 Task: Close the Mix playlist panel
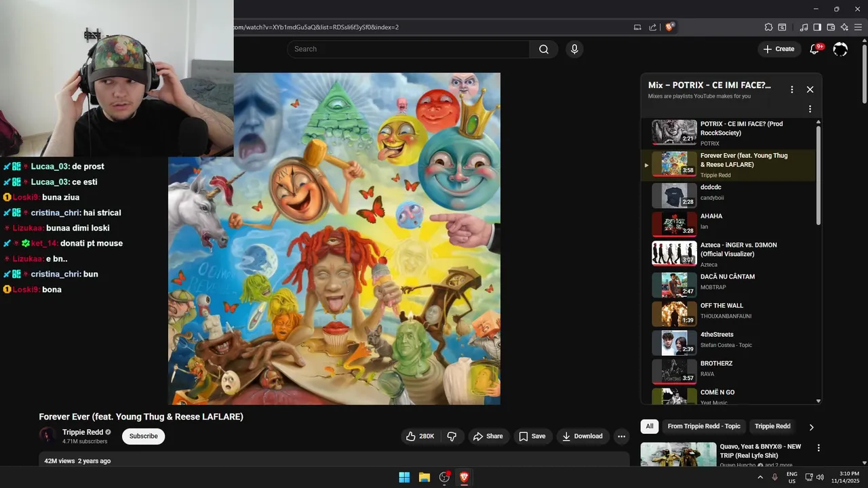click(810, 89)
